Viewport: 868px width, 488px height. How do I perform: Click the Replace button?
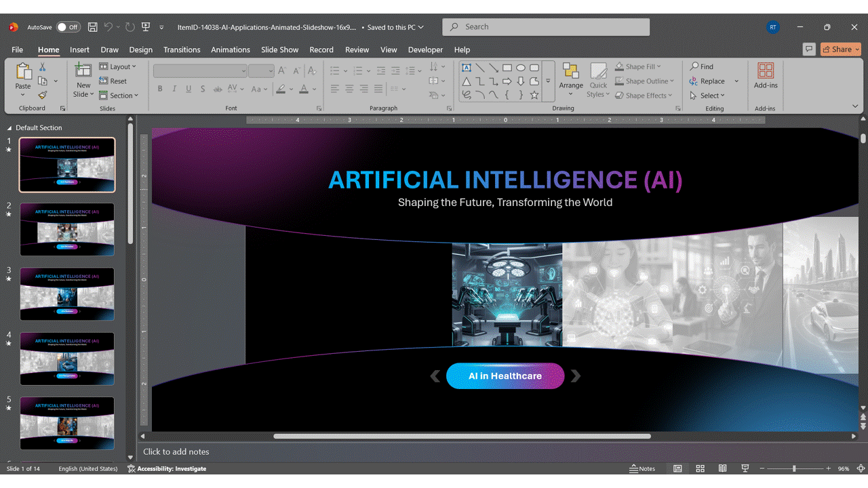[x=707, y=81]
